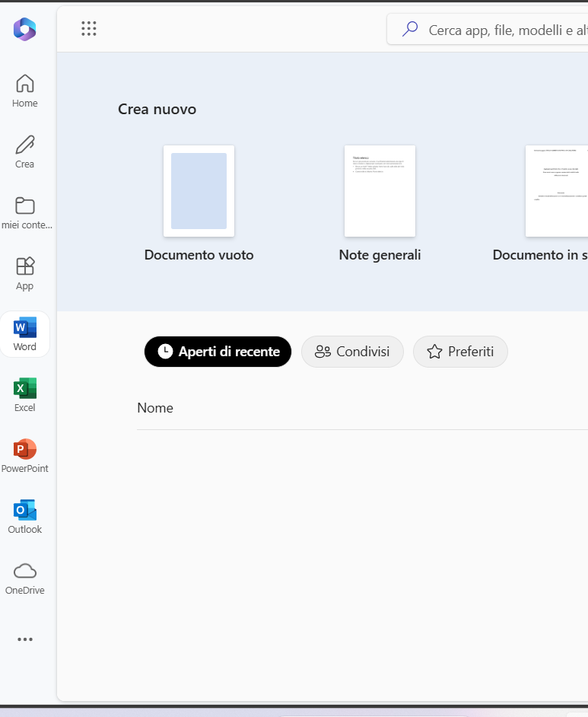
Task: Expand more apps ellipsis menu
Action: (x=25, y=639)
